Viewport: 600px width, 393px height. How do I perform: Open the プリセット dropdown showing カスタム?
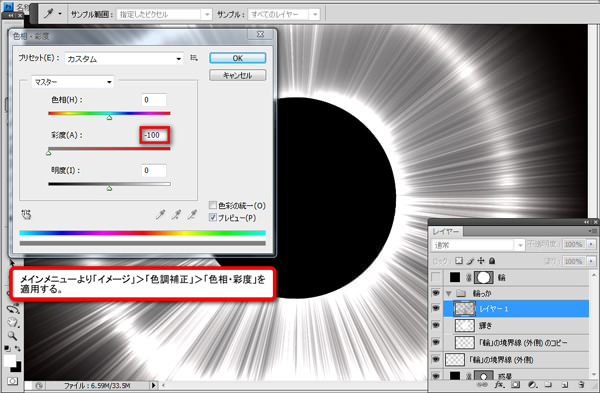pyautogui.click(x=124, y=59)
